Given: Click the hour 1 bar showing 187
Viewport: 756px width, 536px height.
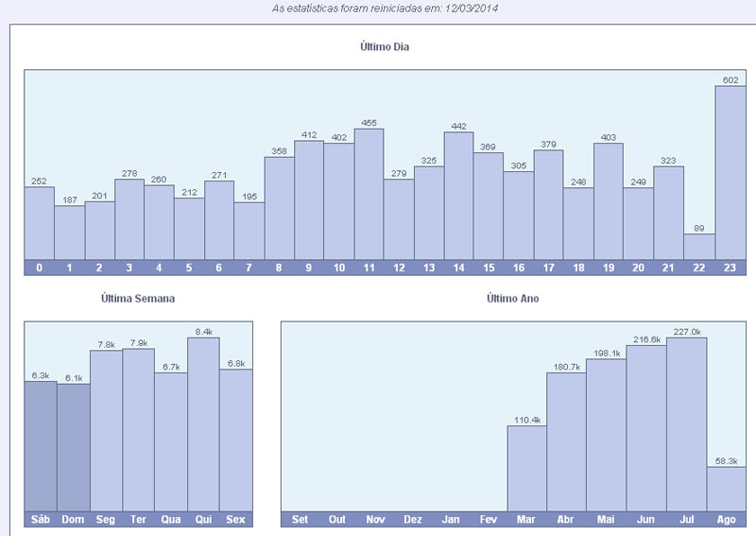Looking at the screenshot, I should pyautogui.click(x=69, y=233).
